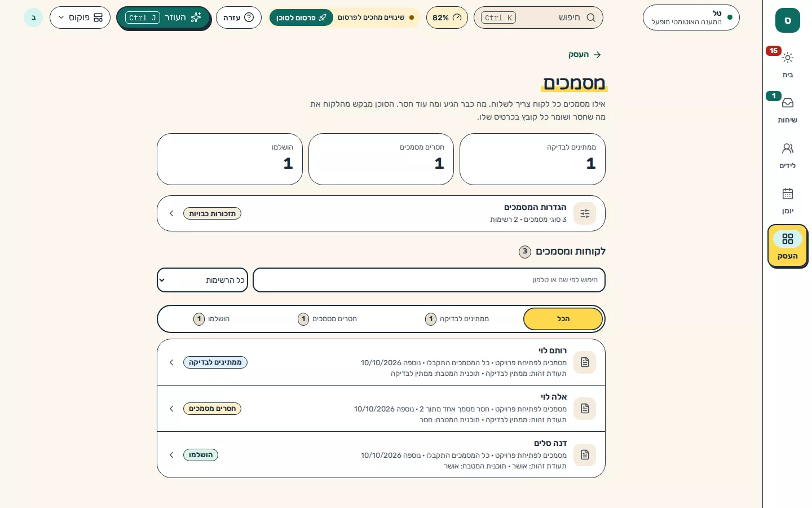Expand the רותם לוי row chevron
The height and width of the screenshot is (508, 812).
pyautogui.click(x=171, y=362)
